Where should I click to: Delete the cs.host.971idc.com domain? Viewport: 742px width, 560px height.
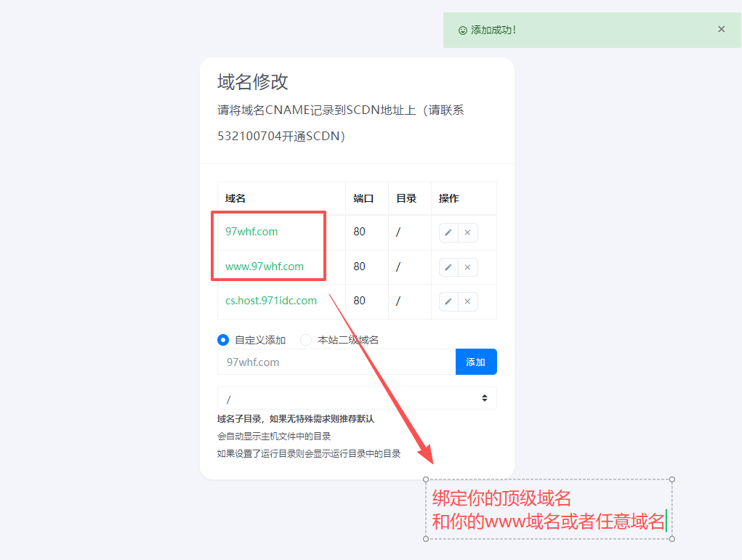click(x=467, y=301)
